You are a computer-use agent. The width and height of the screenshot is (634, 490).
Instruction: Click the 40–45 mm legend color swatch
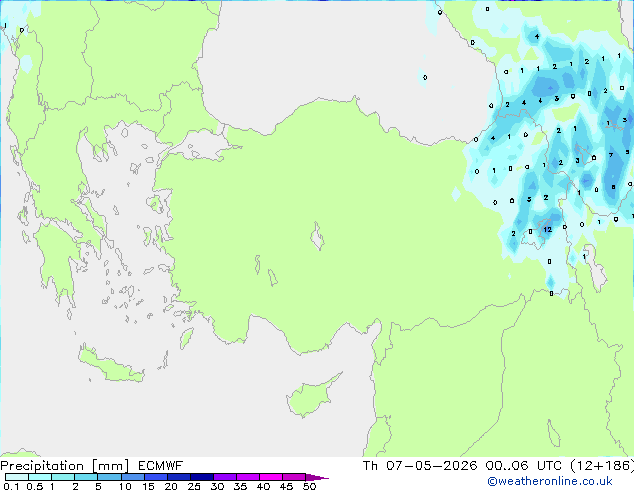271,477
